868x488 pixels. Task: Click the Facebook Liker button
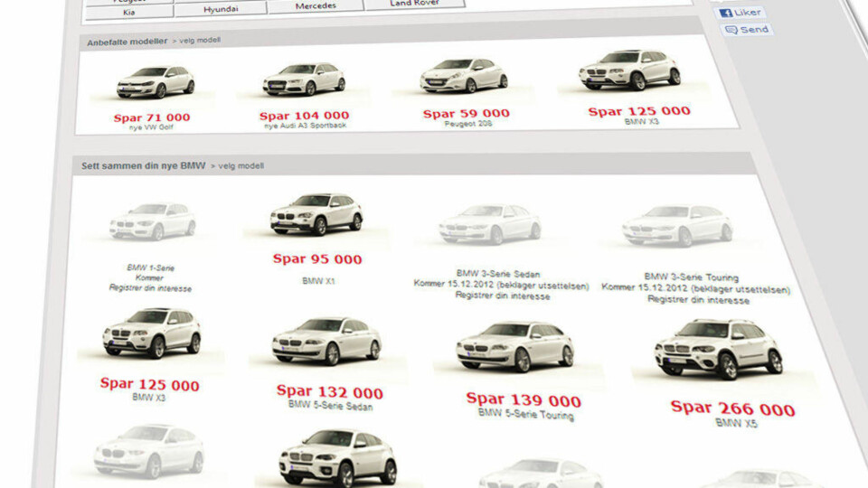[x=741, y=12]
